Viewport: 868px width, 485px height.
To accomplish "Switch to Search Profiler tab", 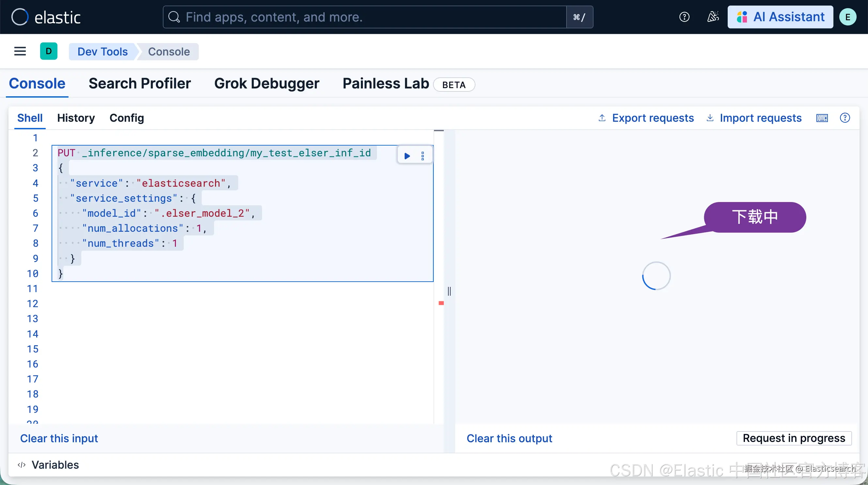I will pos(140,83).
